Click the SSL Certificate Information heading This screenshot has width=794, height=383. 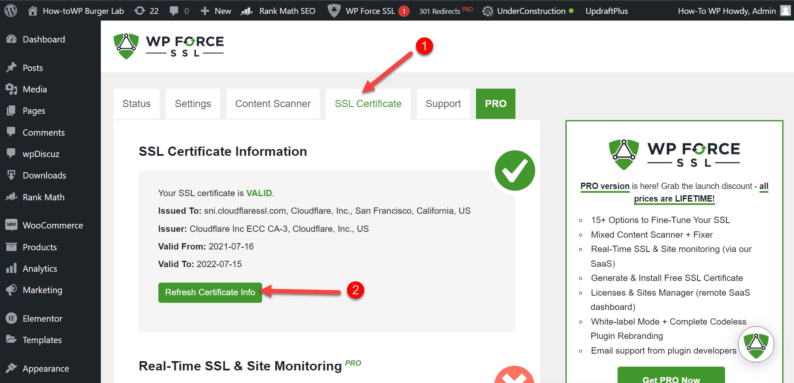(223, 151)
